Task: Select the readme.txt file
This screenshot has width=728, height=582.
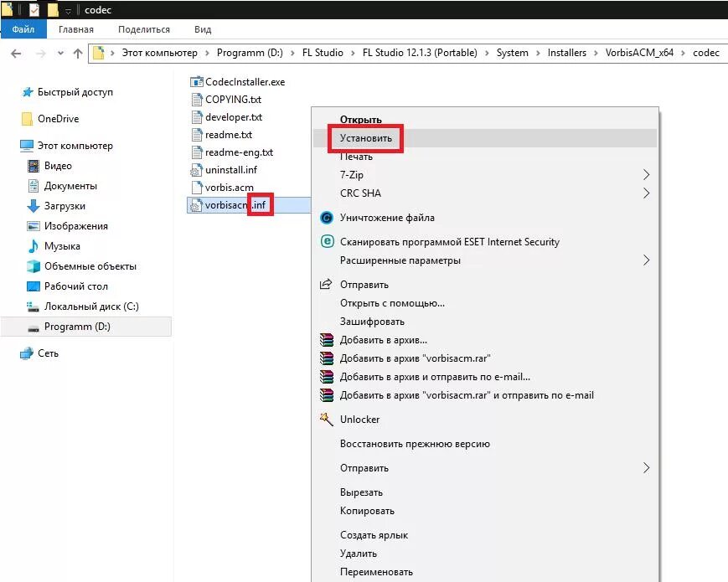Action: pyautogui.click(x=221, y=135)
